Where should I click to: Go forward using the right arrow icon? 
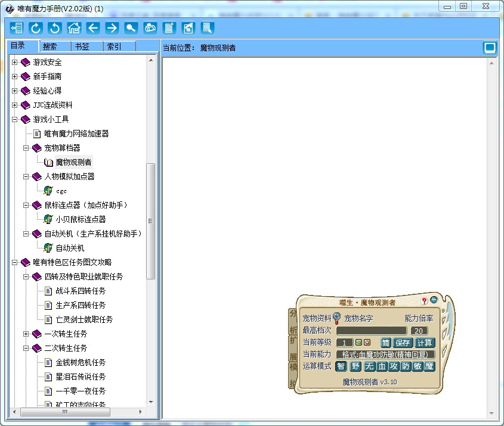[112, 27]
